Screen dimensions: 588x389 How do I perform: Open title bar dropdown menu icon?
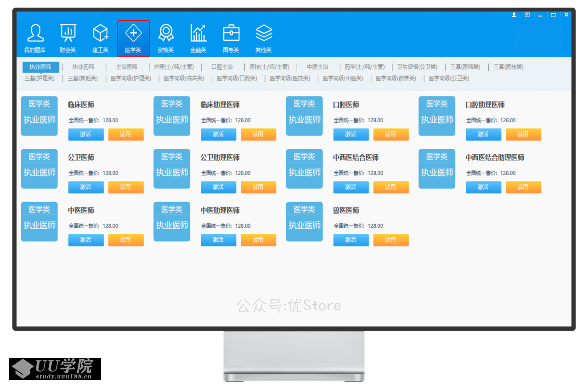527,15
